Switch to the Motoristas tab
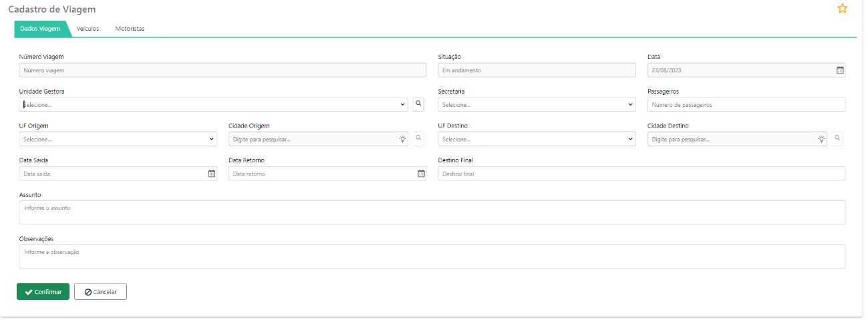868x320 pixels. click(130, 29)
